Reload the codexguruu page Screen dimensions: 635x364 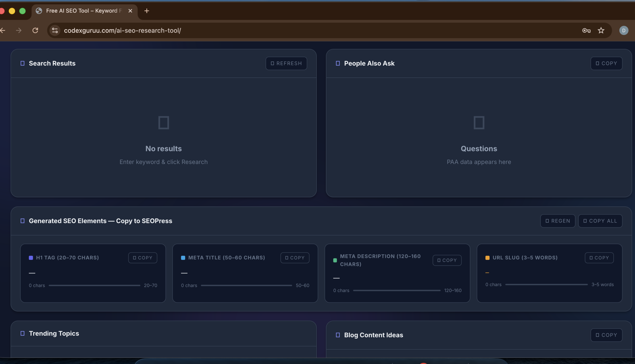[x=35, y=31]
